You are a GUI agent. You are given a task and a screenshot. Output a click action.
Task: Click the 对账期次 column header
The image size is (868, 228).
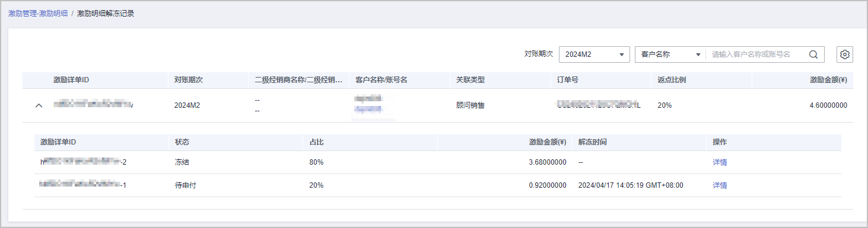point(189,80)
